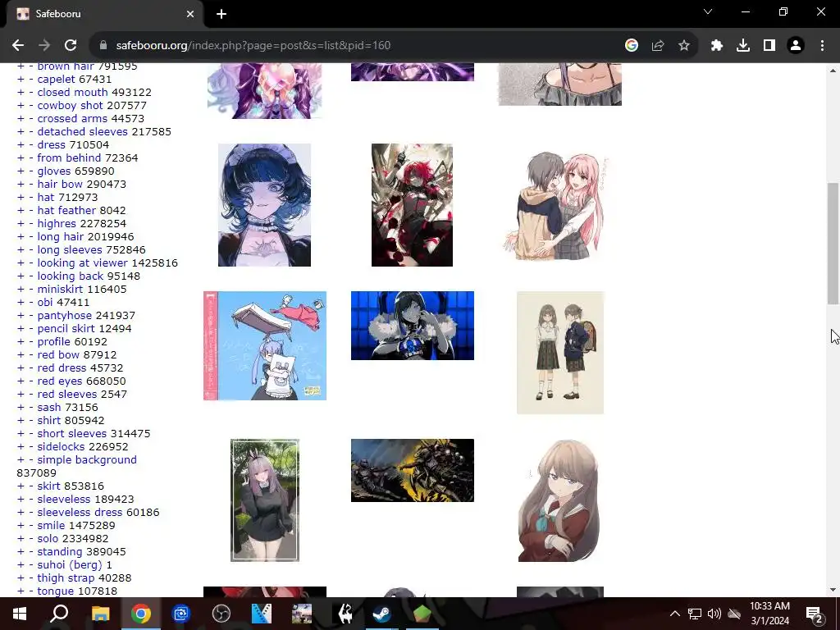Open 'looking at viewer' tag link
Screen dimensions: 840x630
click(x=83, y=263)
